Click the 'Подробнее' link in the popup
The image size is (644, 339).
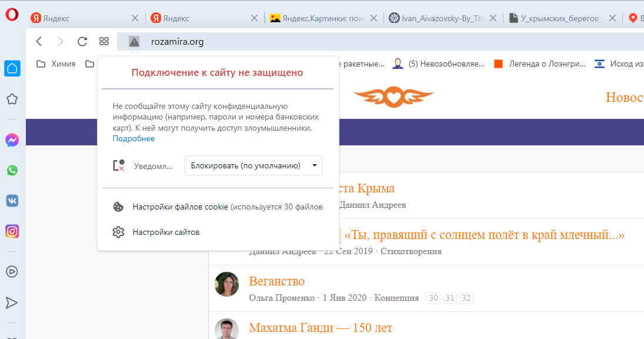134,139
